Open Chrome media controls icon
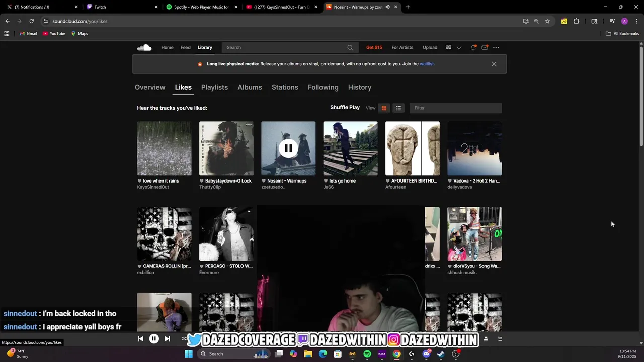The height and width of the screenshot is (362, 644). (x=612, y=21)
